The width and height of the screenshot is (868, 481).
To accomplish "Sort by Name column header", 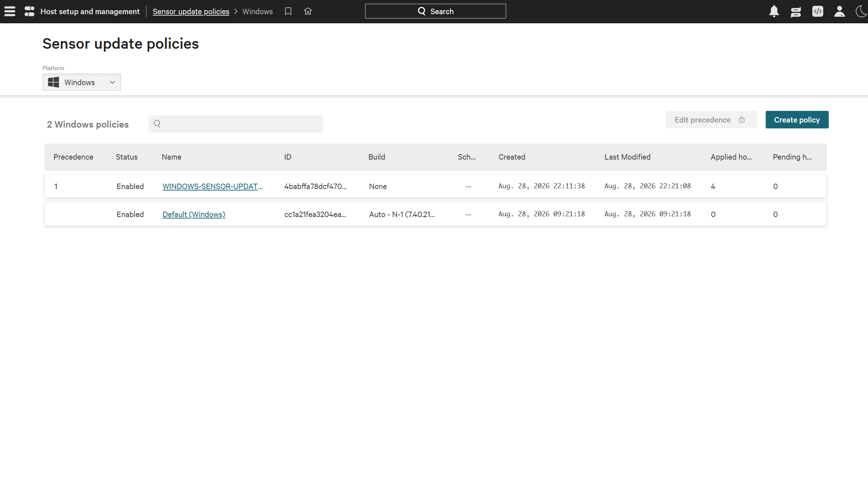I will pos(171,157).
